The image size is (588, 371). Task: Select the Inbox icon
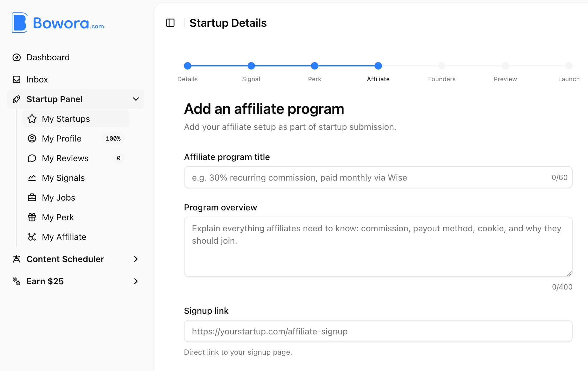click(17, 79)
